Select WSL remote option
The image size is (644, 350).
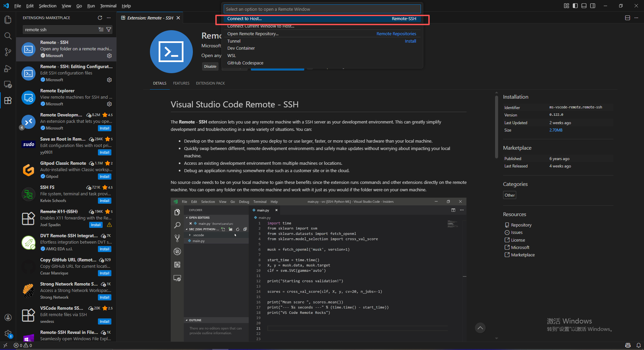tap(322, 56)
